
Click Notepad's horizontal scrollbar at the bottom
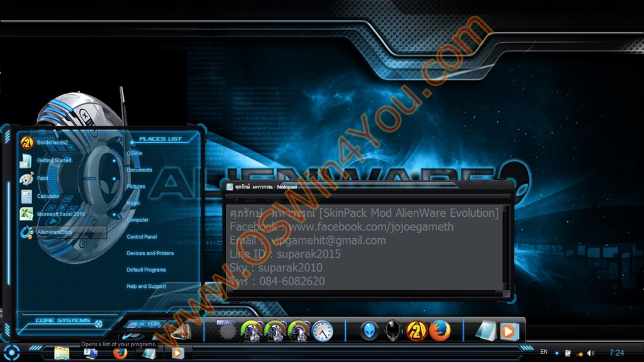(364, 293)
